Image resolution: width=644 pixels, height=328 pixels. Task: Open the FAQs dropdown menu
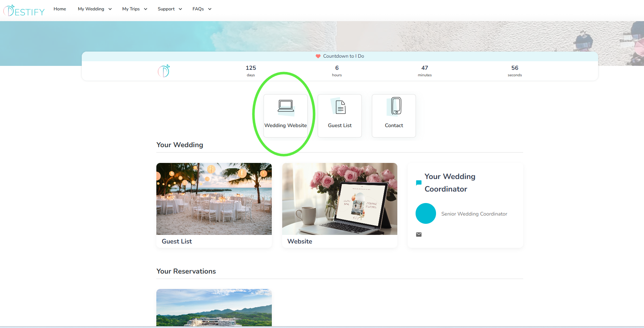[x=202, y=9]
